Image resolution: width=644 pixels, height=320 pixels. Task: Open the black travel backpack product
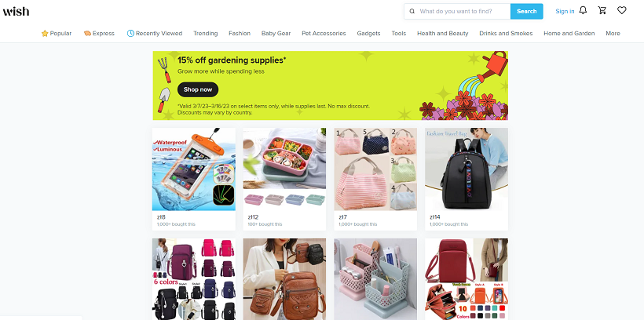(x=467, y=179)
